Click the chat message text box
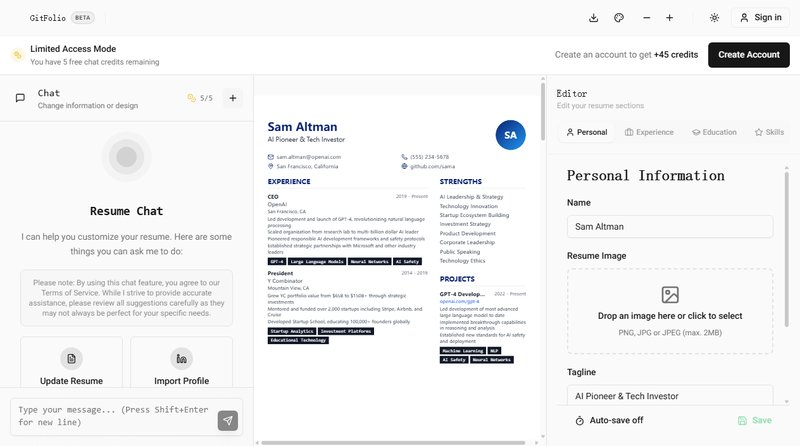 (x=110, y=415)
